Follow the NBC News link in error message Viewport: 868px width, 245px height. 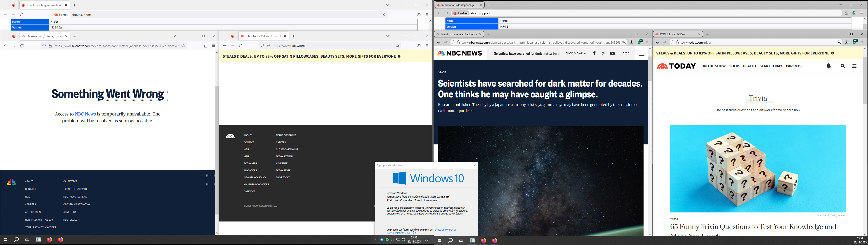pos(85,114)
